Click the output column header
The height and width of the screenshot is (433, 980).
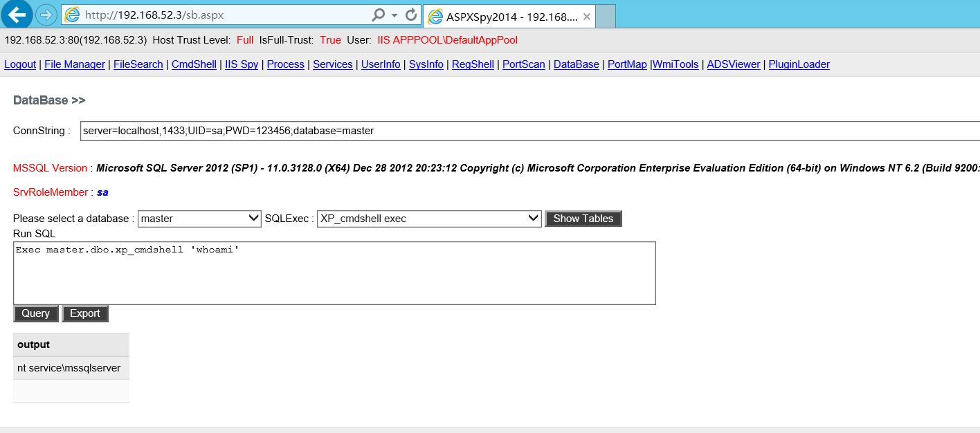[71, 344]
